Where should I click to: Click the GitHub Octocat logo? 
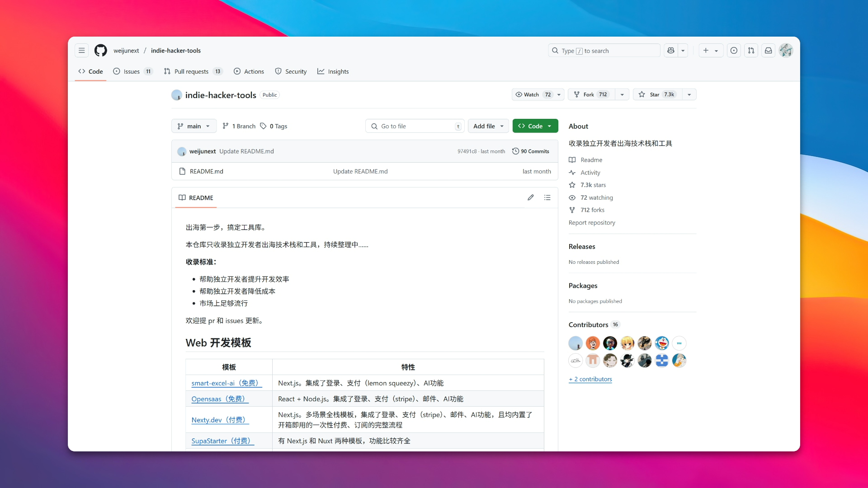pos(101,51)
